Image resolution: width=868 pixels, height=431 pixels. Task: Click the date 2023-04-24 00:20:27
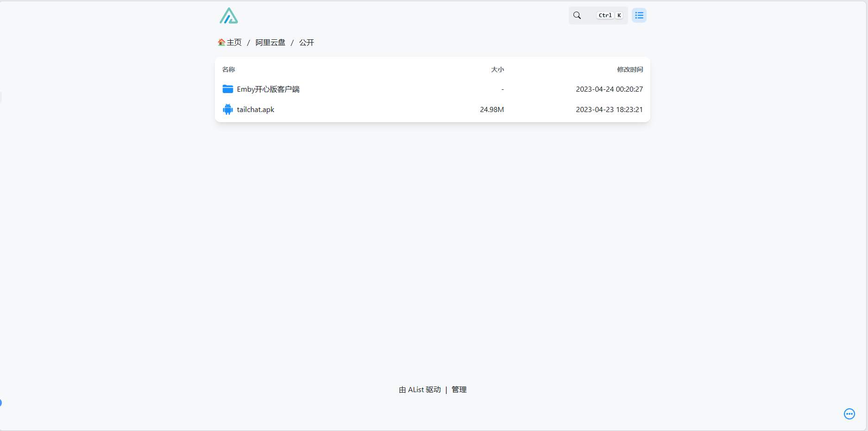[610, 89]
